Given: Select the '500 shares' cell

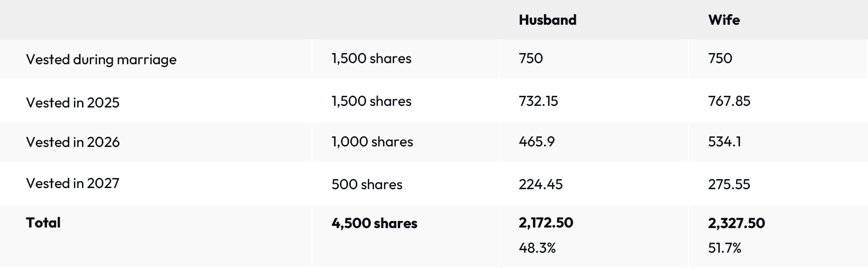Looking at the screenshot, I should (x=367, y=184).
